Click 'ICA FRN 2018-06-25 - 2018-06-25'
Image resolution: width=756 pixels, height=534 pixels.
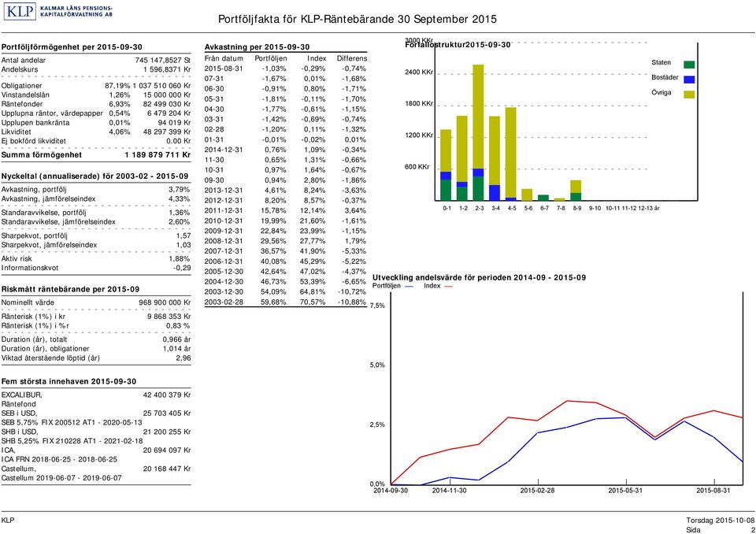[x=59, y=459]
